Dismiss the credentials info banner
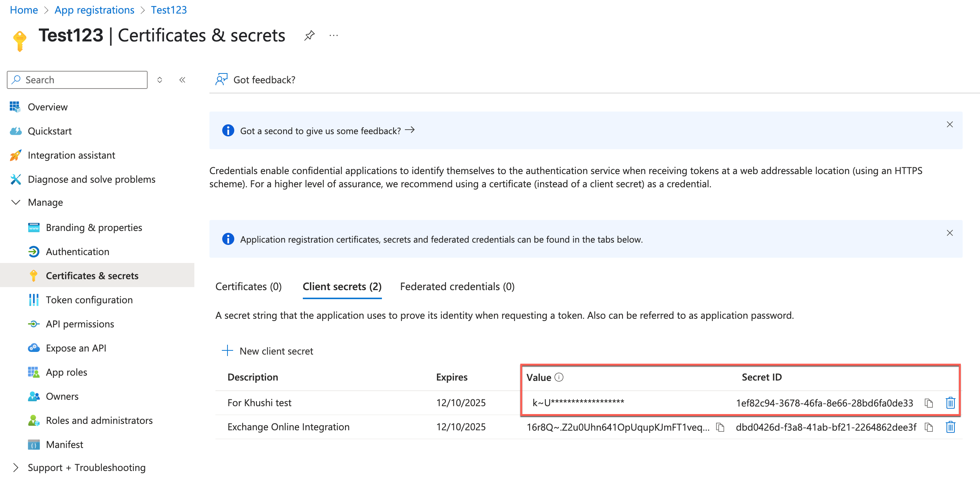The image size is (980, 480). pyautogui.click(x=949, y=233)
